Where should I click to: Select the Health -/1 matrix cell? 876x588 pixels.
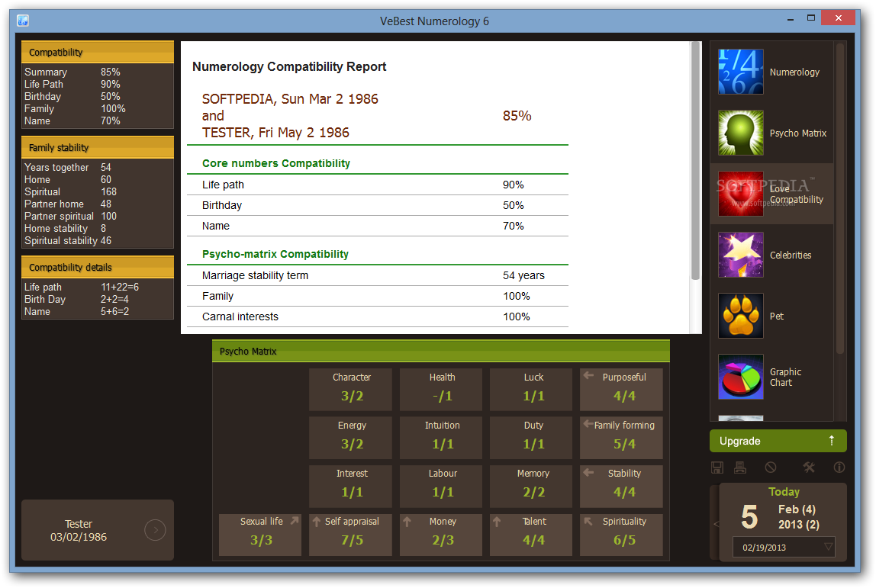point(441,389)
